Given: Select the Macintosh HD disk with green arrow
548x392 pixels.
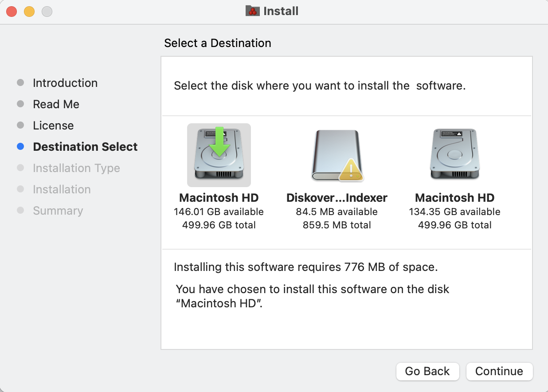Looking at the screenshot, I should pos(219,155).
